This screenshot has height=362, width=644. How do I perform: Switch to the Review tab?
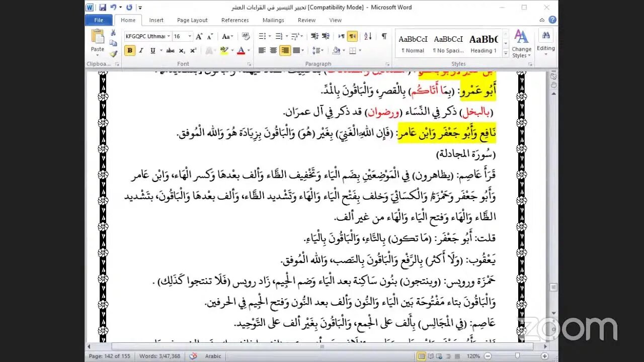[x=306, y=20]
